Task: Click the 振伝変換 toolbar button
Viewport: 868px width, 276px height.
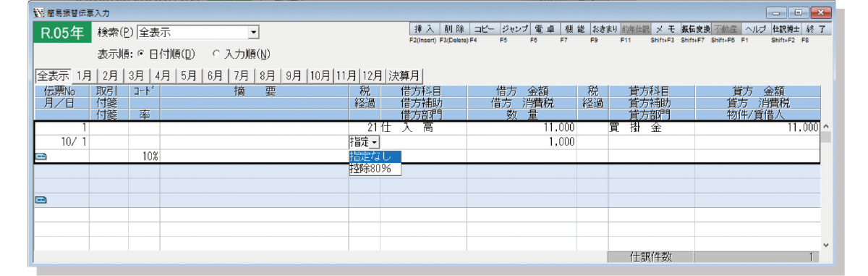Action: click(694, 29)
